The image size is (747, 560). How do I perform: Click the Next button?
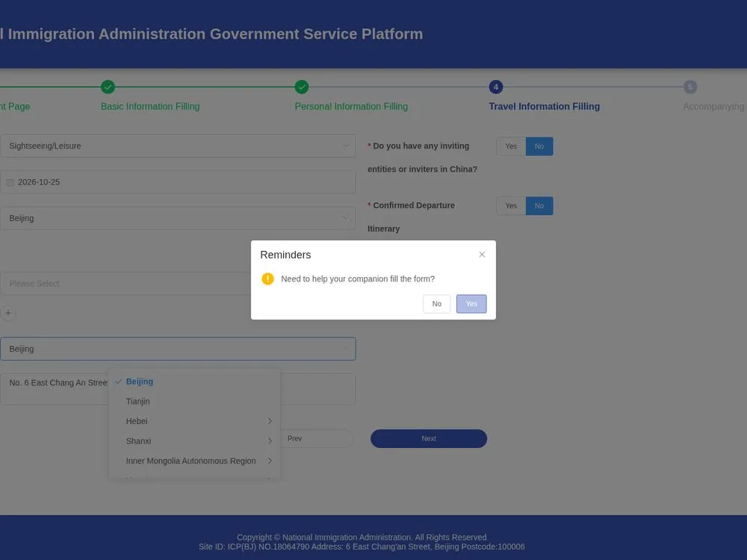pos(429,438)
